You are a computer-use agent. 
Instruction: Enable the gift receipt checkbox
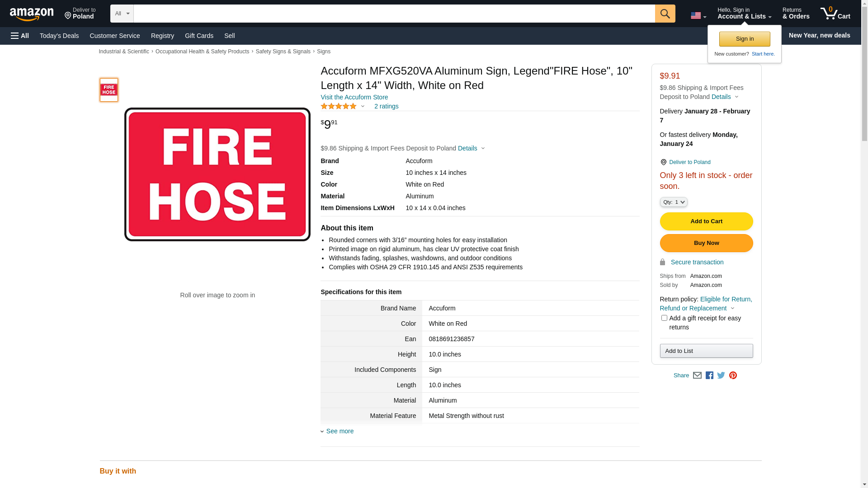tap(664, 318)
